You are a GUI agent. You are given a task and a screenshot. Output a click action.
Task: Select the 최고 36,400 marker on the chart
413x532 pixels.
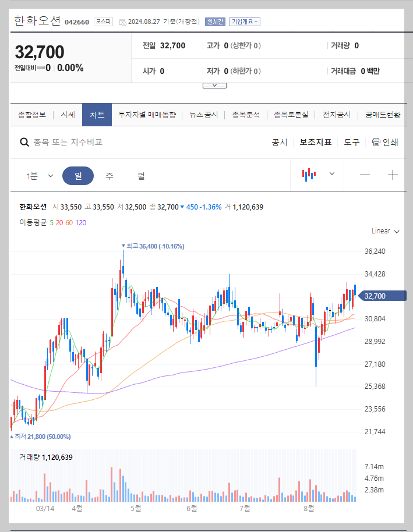click(x=153, y=246)
